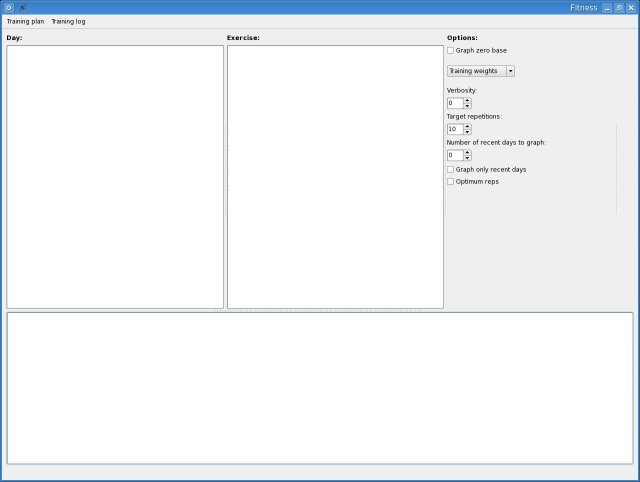Maximize the Fitness window

[x=619, y=7]
